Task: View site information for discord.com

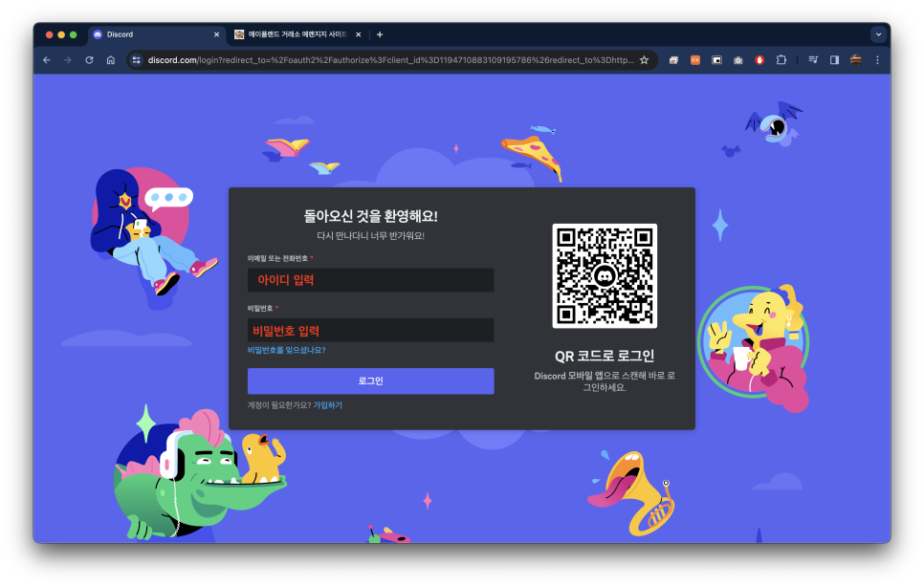Action: coord(137,60)
